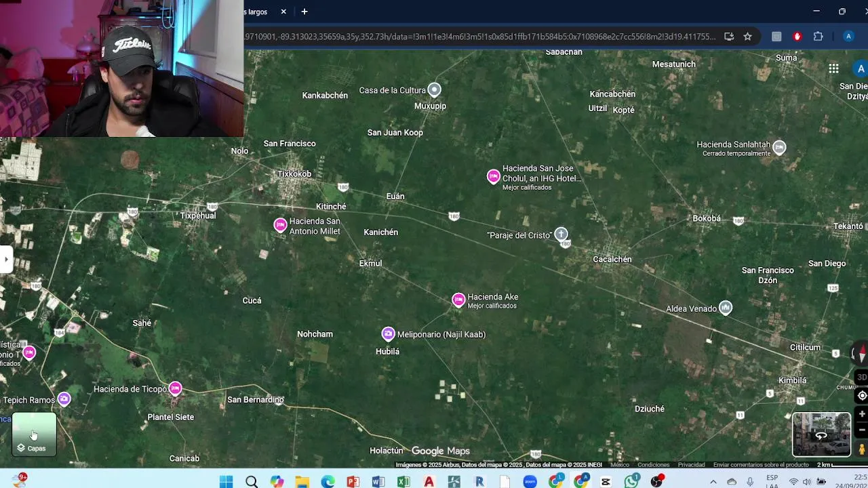Launch Excel from the taskbar
The width and height of the screenshot is (868, 488).
point(403,482)
